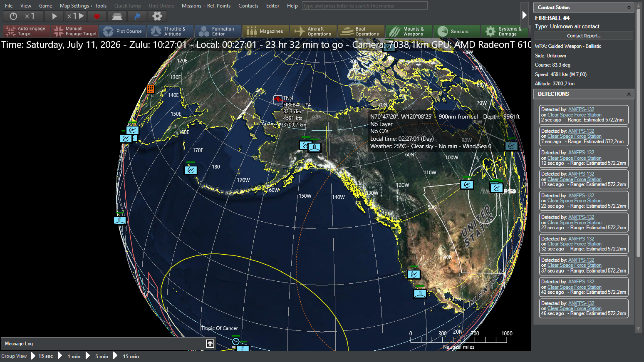Collapse the Contact Status section
The width and height of the screenshot is (644, 362).
tap(629, 7)
